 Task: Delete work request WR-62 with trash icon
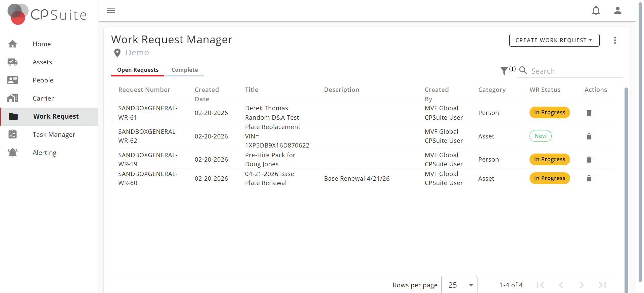click(x=589, y=136)
